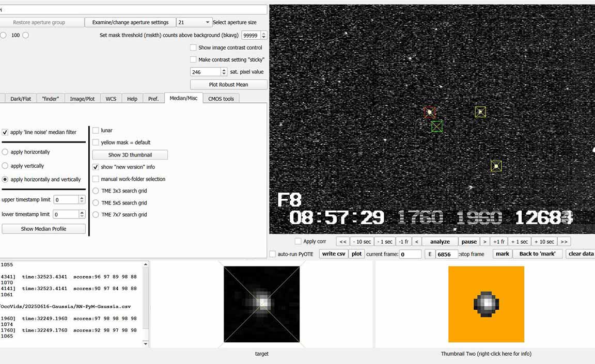Open the aperture size dropdown showing 21
This screenshot has height=364, width=595.
(194, 22)
